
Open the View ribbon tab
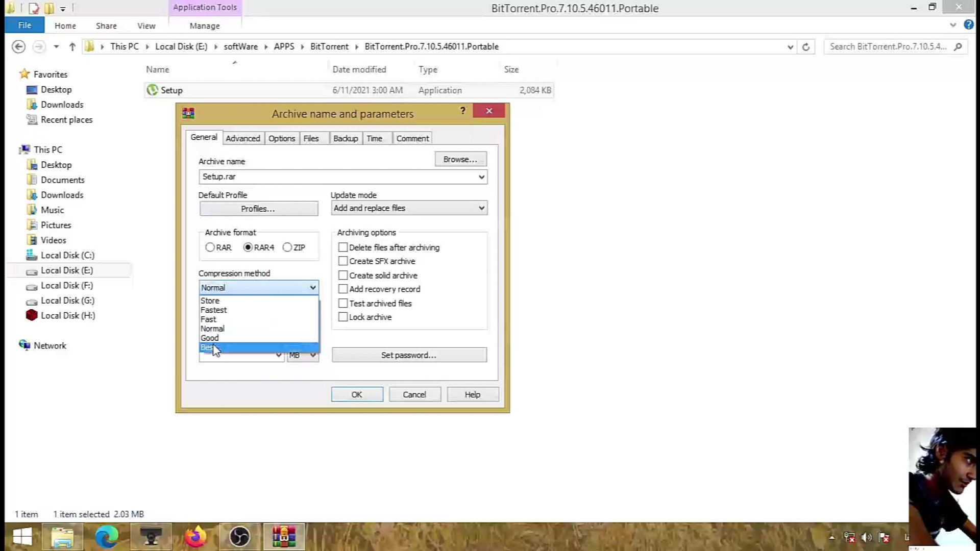tap(146, 26)
